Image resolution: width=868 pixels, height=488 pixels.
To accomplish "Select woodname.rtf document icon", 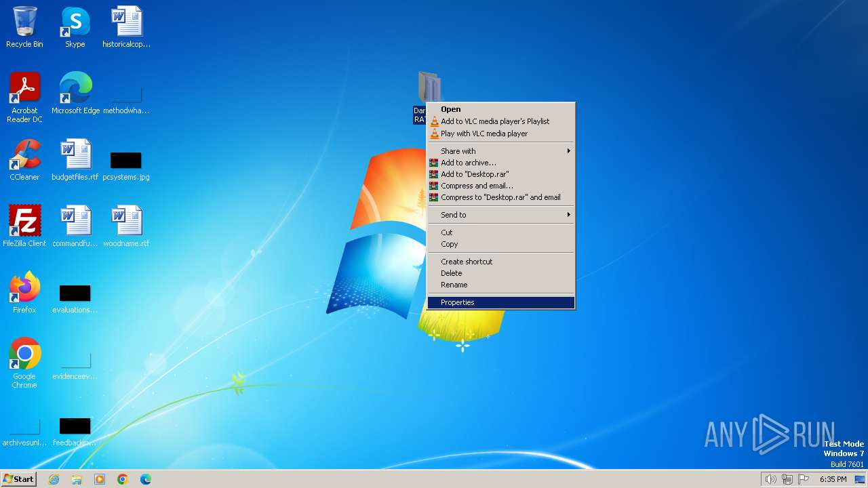I will (x=126, y=226).
